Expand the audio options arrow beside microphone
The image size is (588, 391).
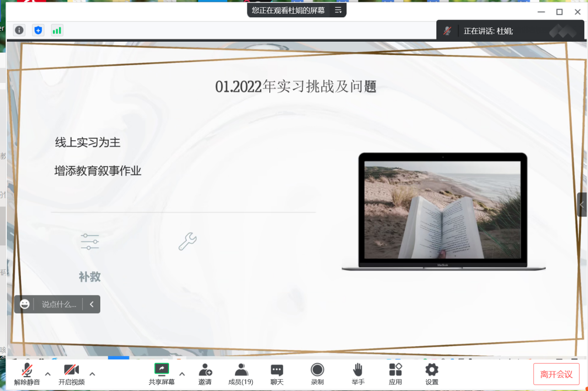point(48,374)
